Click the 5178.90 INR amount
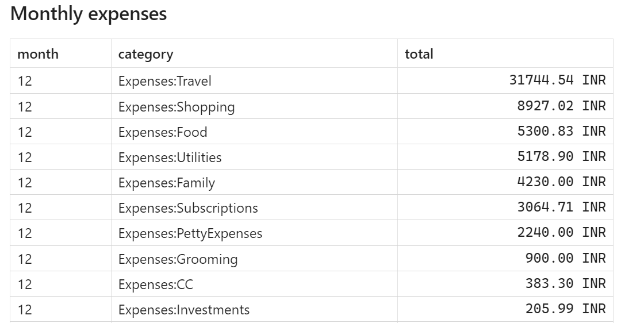 click(x=561, y=156)
